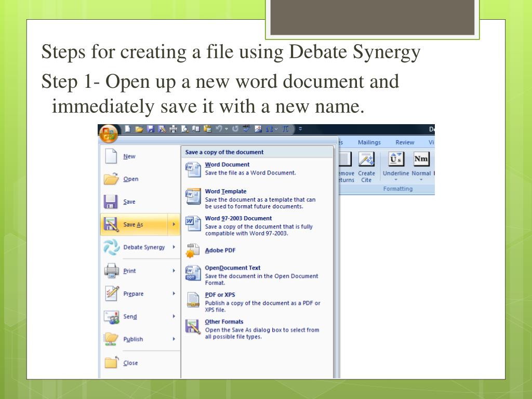
Task: Click the open-book icon in quick access toolbar
Action: [196, 129]
